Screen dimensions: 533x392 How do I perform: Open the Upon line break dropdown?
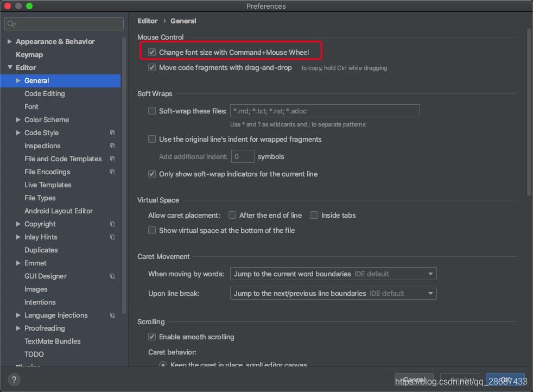[333, 294]
